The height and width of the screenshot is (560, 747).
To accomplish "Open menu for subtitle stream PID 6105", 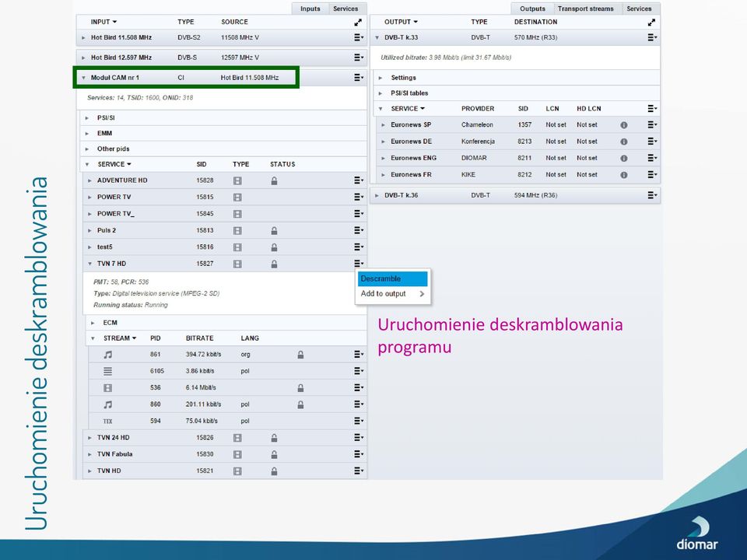I will click(x=359, y=371).
